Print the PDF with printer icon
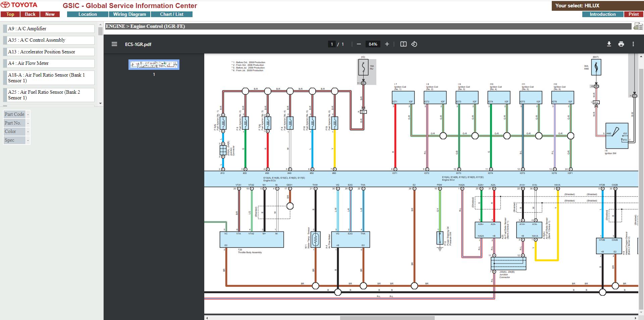 coord(621,44)
